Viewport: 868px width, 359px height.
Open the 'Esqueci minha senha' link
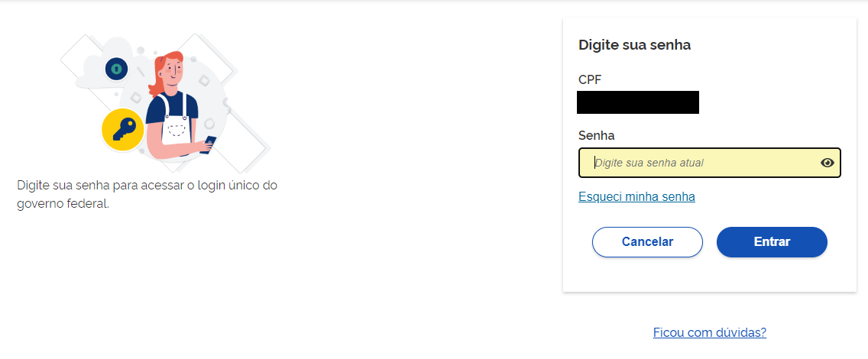click(636, 197)
